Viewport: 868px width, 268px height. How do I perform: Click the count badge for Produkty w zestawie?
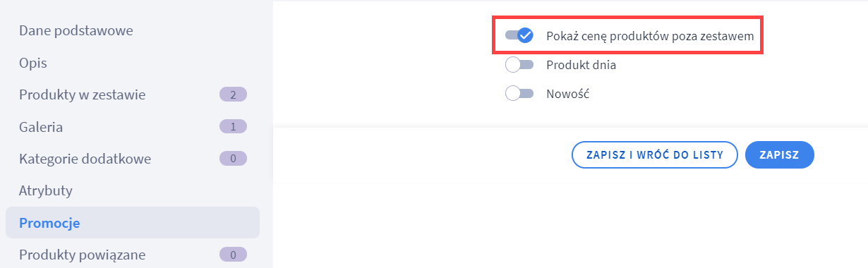point(233,95)
